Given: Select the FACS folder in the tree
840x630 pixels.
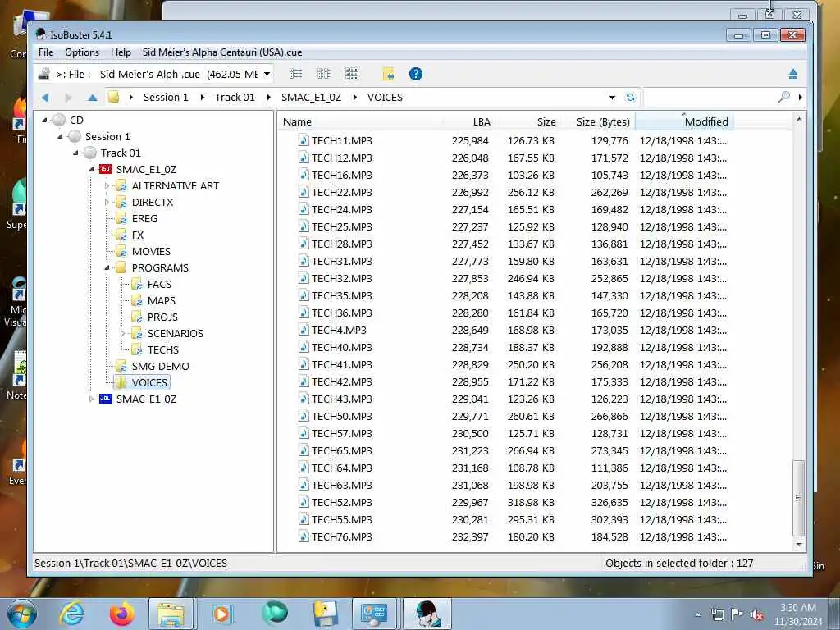Looking at the screenshot, I should click(159, 285).
